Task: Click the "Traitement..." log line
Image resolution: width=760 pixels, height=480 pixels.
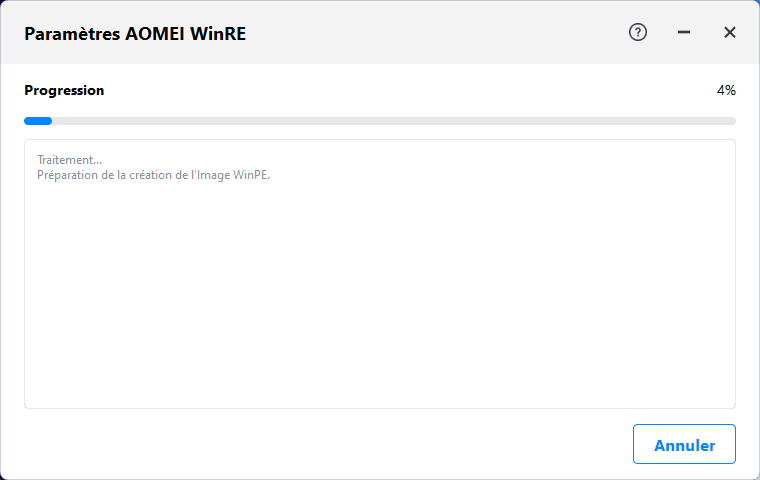Action: pyautogui.click(x=69, y=160)
